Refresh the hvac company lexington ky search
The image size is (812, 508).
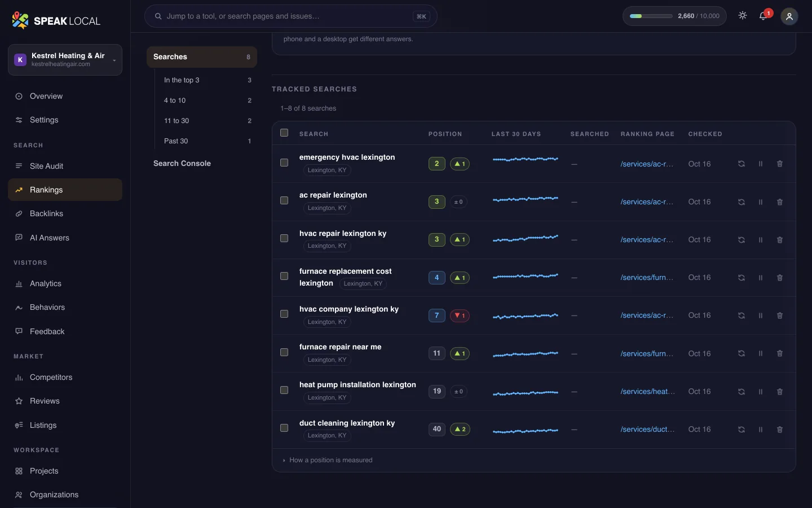pyautogui.click(x=742, y=315)
